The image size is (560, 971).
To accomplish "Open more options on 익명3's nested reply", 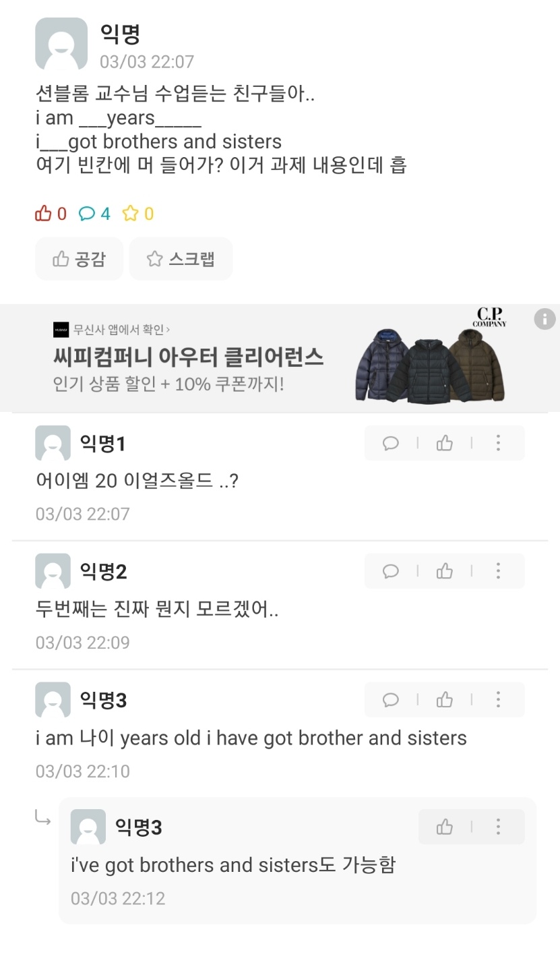I will coord(498,827).
